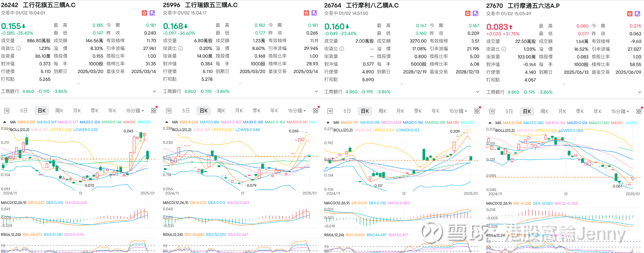Click the 到期日 value 2028/12/19
The image size is (644, 253).
coord(415,72)
